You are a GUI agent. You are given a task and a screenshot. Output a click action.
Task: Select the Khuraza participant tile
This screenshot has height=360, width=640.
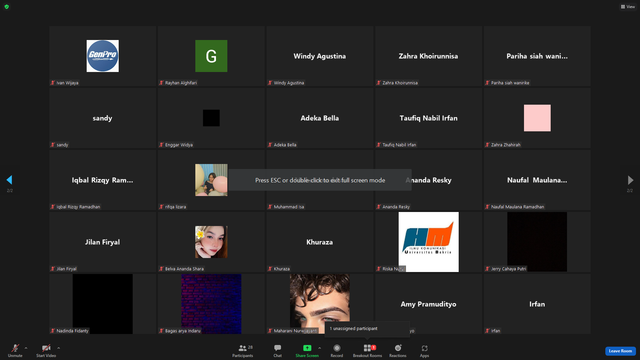pos(320,242)
